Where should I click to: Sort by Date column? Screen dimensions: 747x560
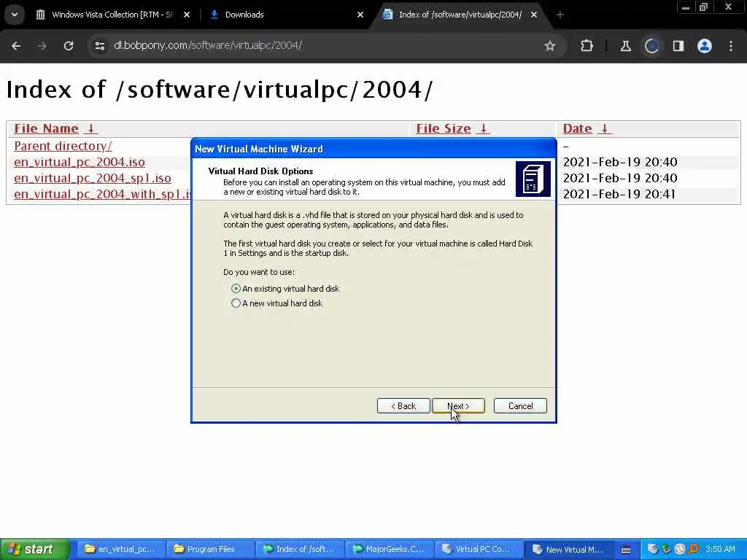(578, 128)
